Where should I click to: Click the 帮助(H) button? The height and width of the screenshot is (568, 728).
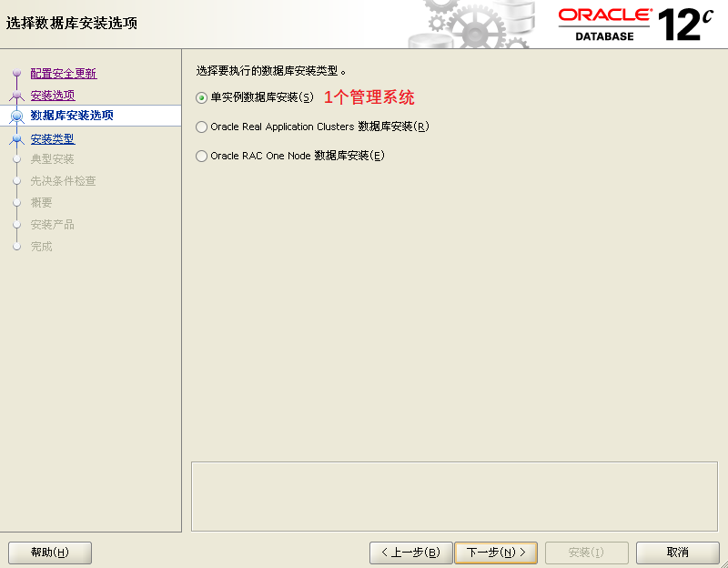[x=50, y=553]
